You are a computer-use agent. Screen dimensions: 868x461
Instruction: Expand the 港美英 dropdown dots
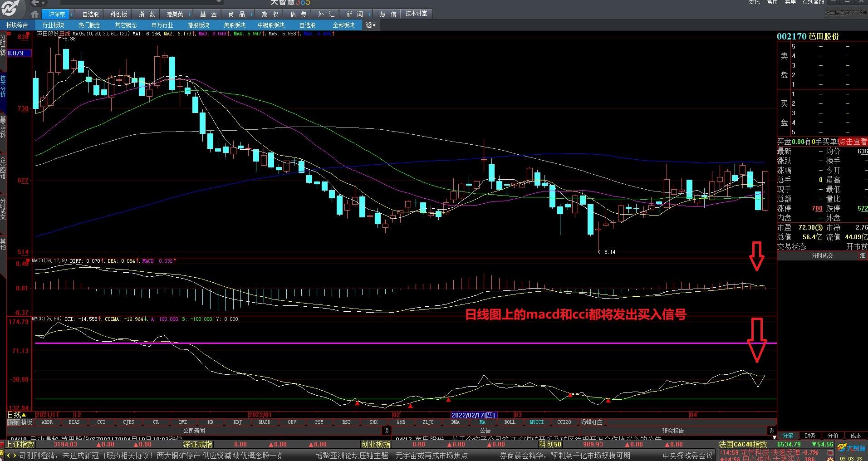tap(191, 15)
